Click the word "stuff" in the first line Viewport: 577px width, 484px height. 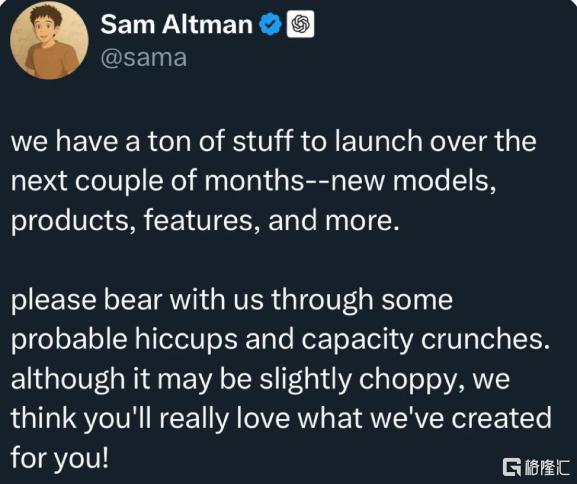point(263,141)
